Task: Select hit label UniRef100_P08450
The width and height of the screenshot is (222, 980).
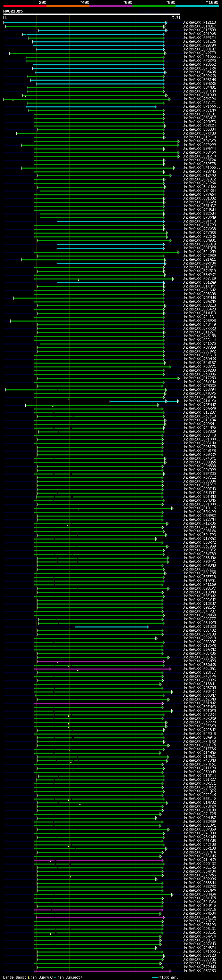Action: pyautogui.click(x=199, y=153)
